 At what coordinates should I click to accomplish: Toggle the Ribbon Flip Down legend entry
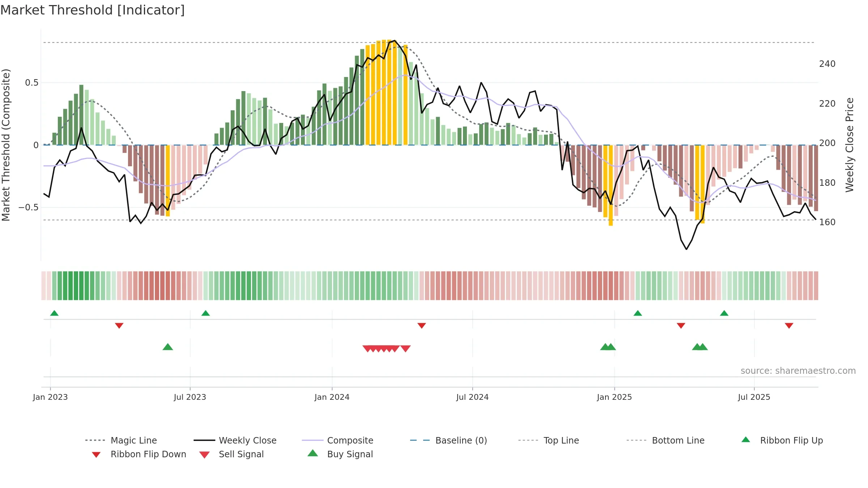(139, 454)
